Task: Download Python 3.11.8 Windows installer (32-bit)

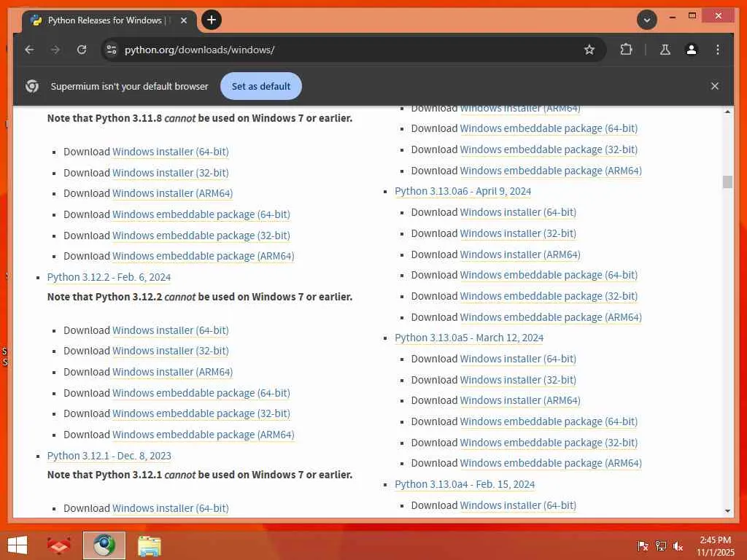Action: coord(170,172)
